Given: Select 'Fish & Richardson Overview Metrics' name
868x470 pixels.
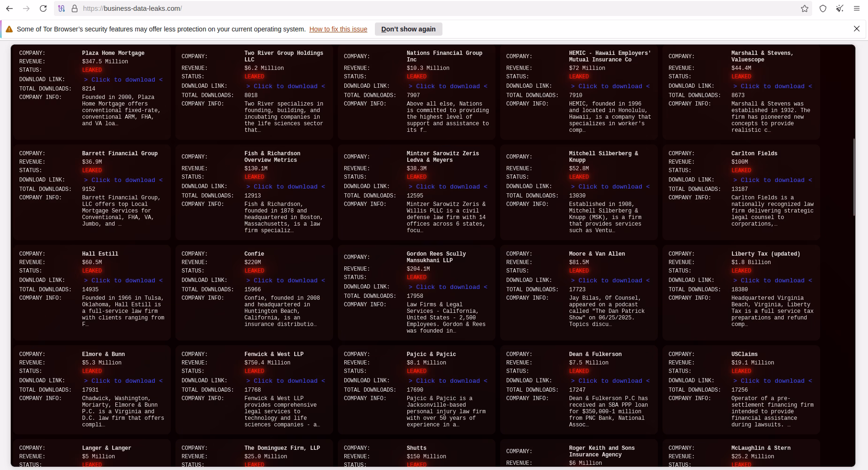Looking at the screenshot, I should point(272,157).
